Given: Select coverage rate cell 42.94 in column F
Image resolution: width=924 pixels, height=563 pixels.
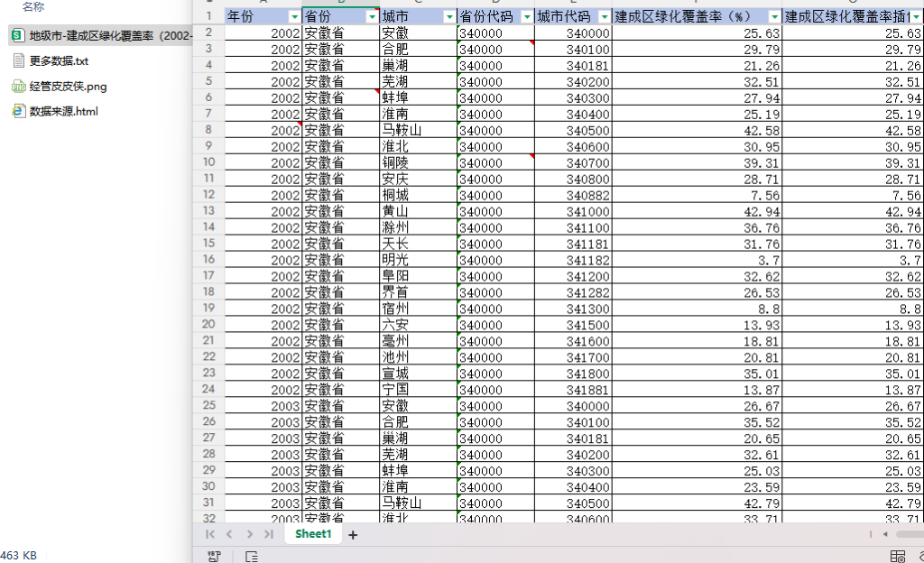Looking at the screenshot, I should [x=698, y=211].
